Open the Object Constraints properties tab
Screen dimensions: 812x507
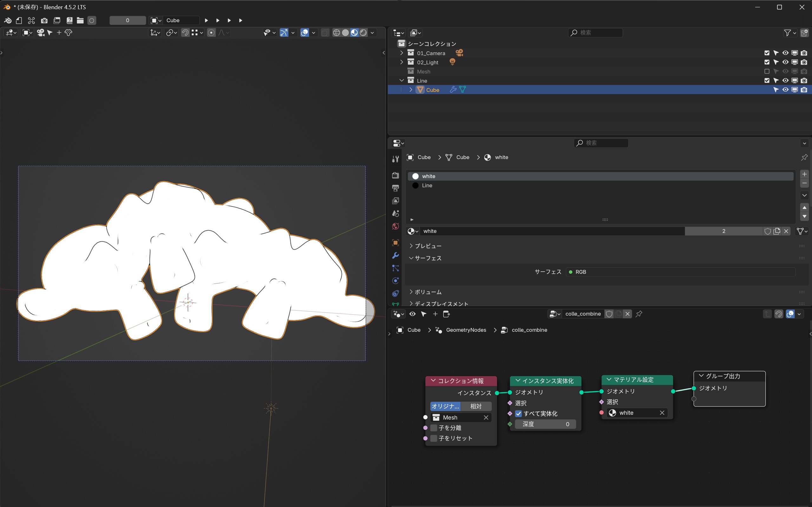[x=396, y=293]
